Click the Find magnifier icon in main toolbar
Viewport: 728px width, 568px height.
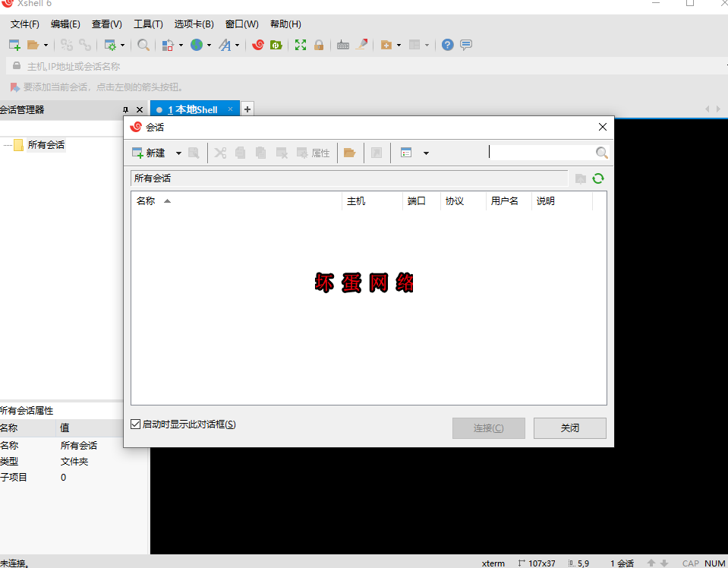(143, 45)
